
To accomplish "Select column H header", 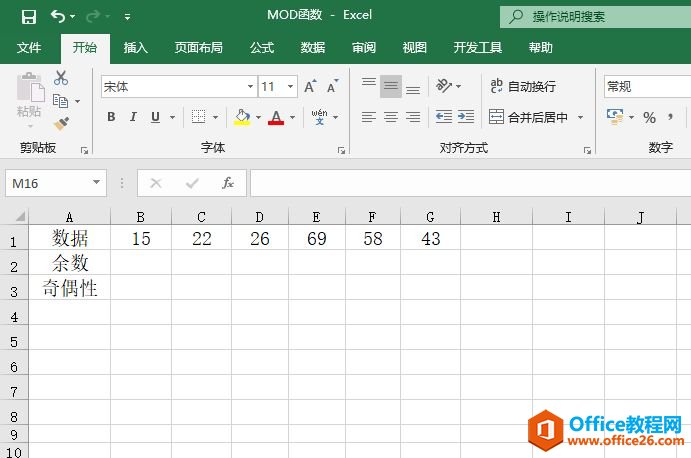I will pyautogui.click(x=496, y=217).
